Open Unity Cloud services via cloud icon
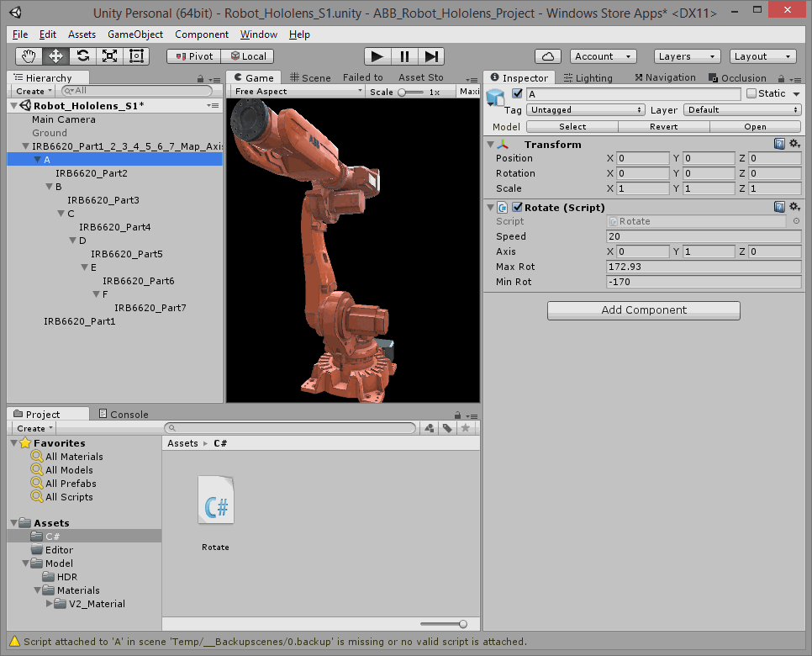 (x=548, y=56)
